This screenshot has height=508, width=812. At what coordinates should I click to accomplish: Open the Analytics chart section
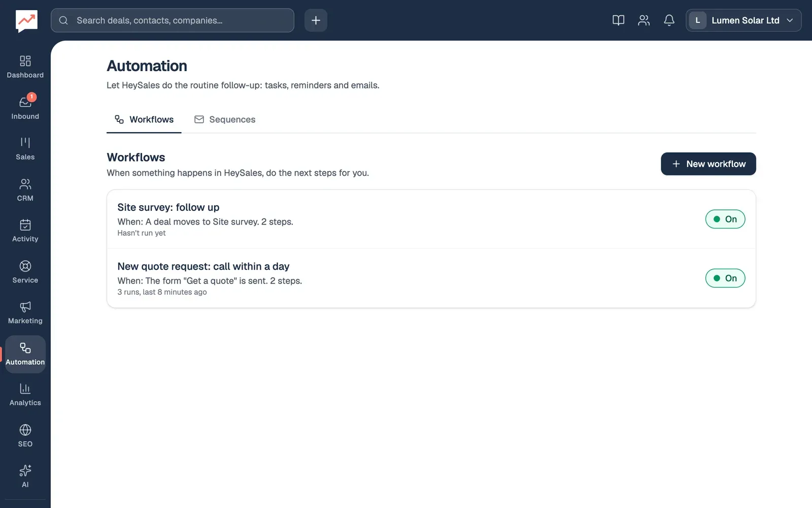coord(25,395)
